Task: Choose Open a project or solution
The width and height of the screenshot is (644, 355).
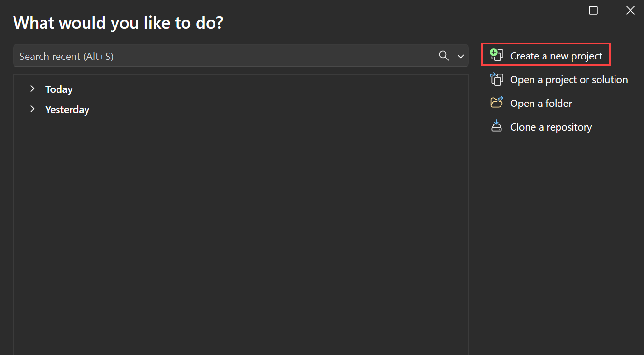Action: click(x=569, y=79)
